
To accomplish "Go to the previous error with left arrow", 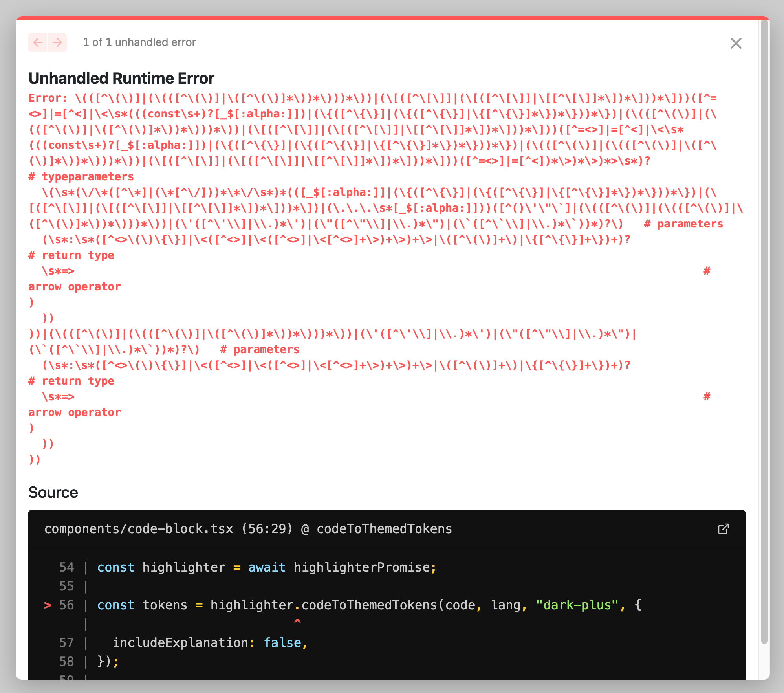I will pos(38,42).
